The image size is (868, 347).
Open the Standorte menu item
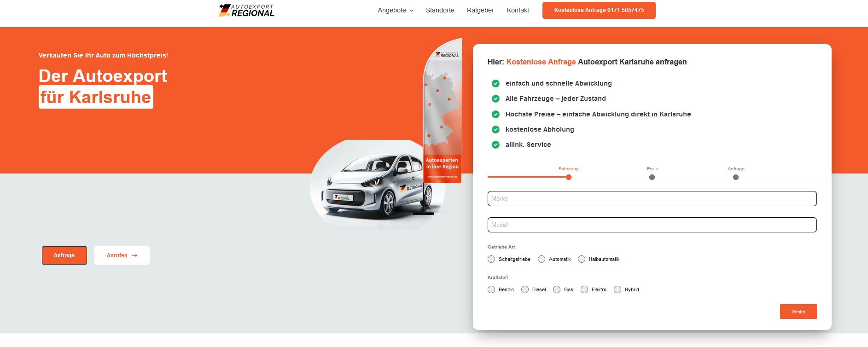440,10
